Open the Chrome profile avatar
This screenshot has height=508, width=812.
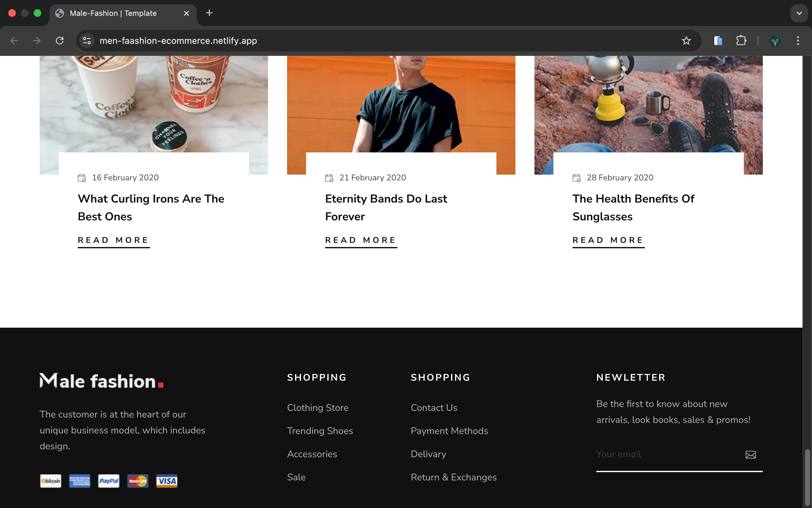(775, 41)
